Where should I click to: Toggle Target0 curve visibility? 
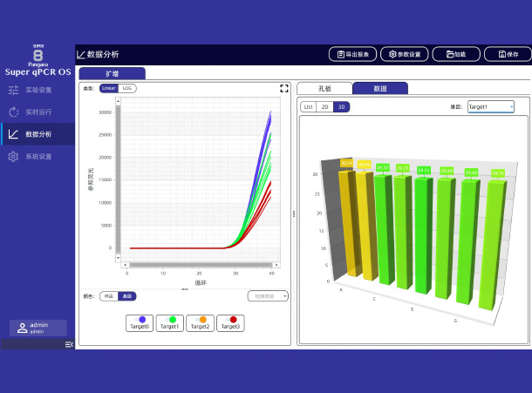[141, 322]
